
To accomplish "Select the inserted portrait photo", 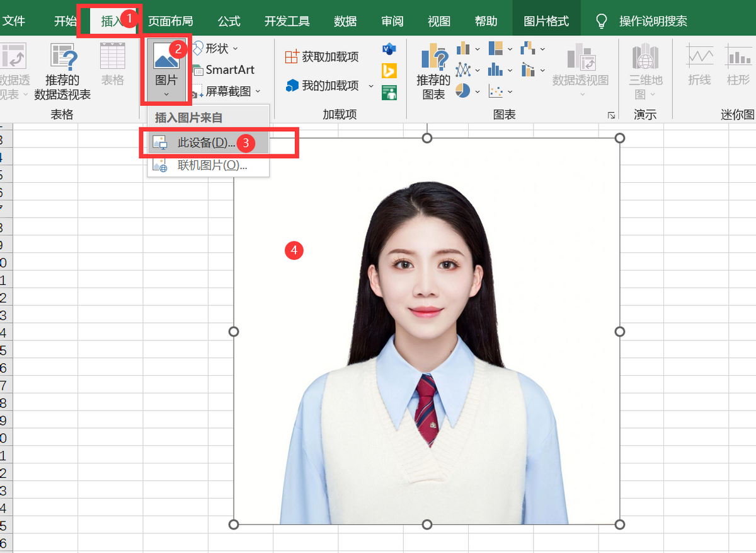I will [427, 331].
